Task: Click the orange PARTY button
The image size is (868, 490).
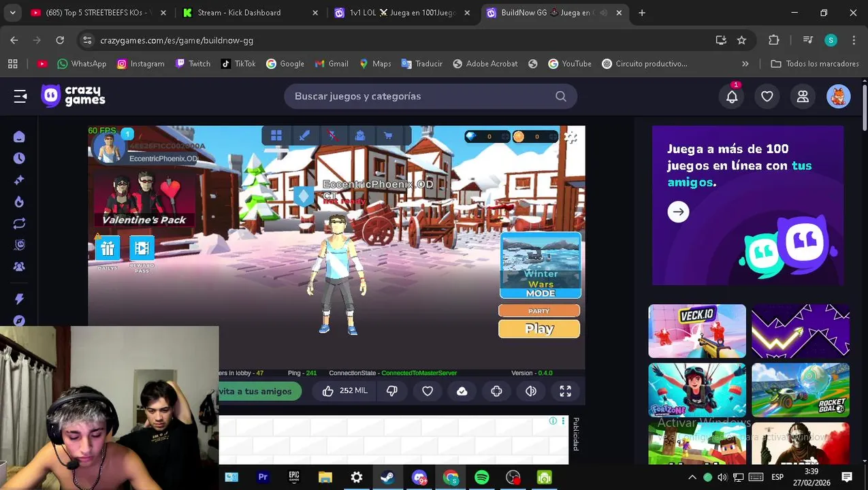Action: (539, 311)
